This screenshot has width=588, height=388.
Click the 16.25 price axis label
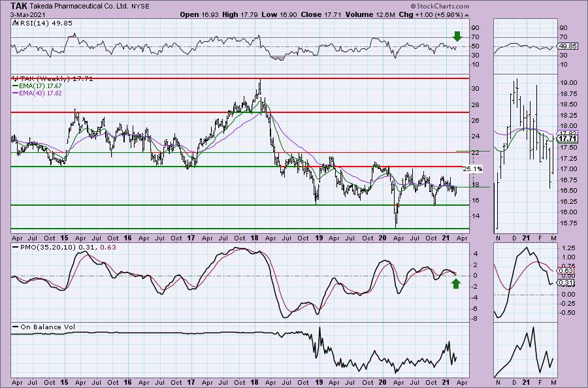(568, 201)
